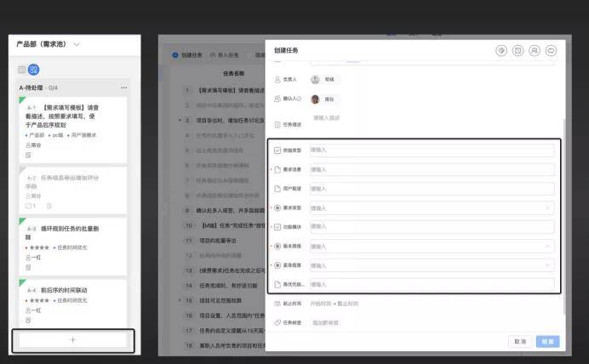This screenshot has width=589, height=364.
Task: Open the 需求类型 dropdown arrow
Action: point(547,208)
